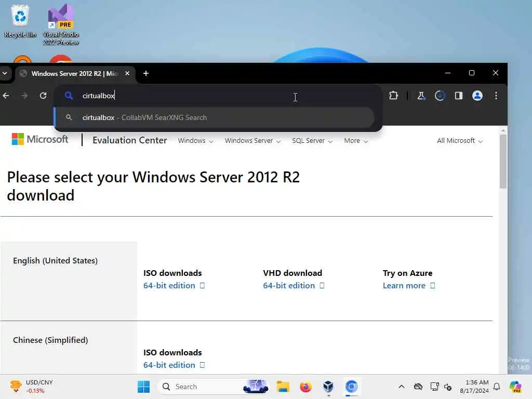Open Visual Studio 2022 Preview desktop shortcut
532x399 pixels.
(61, 24)
